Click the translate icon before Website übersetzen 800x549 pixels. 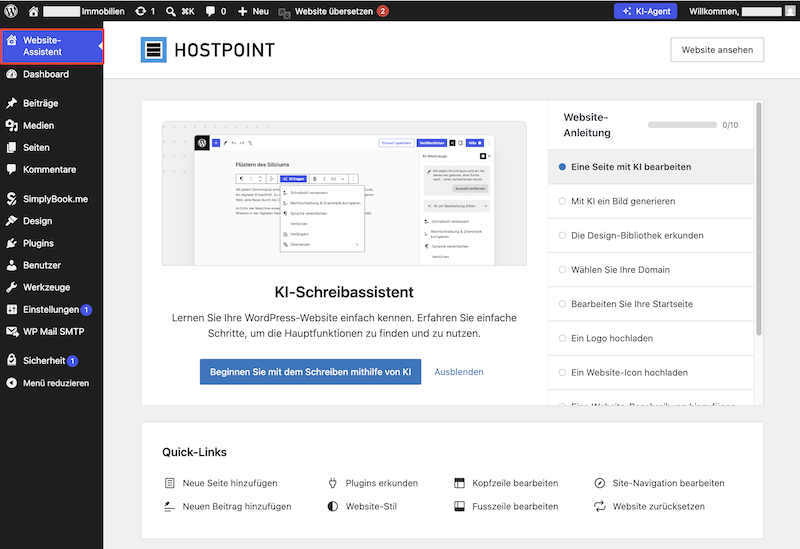pyautogui.click(x=284, y=12)
